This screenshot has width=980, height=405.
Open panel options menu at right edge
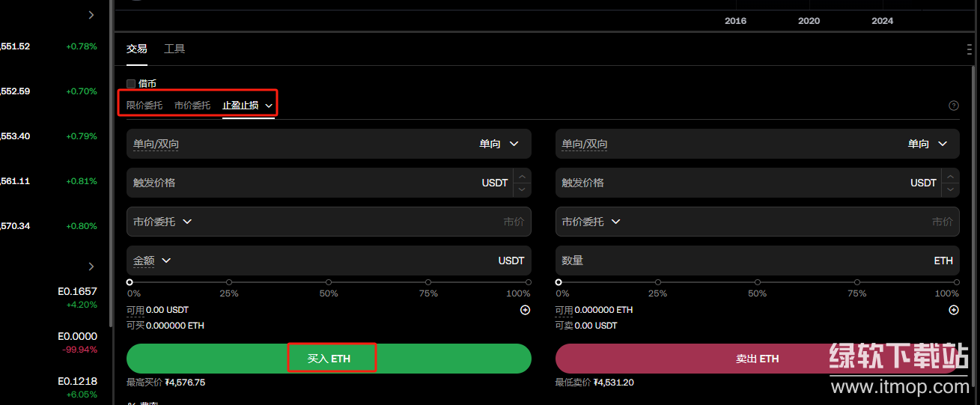pos(970,49)
